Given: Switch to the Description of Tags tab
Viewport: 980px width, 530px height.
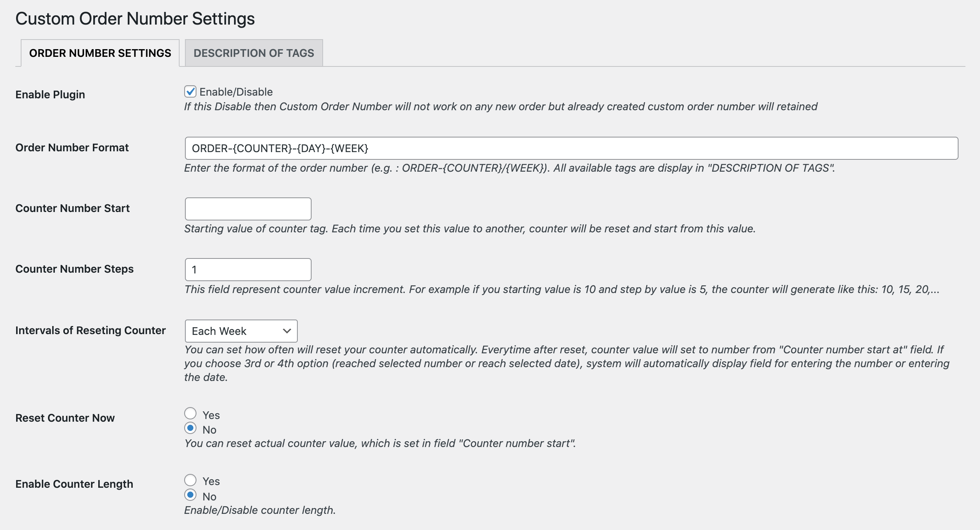Looking at the screenshot, I should tap(254, 53).
